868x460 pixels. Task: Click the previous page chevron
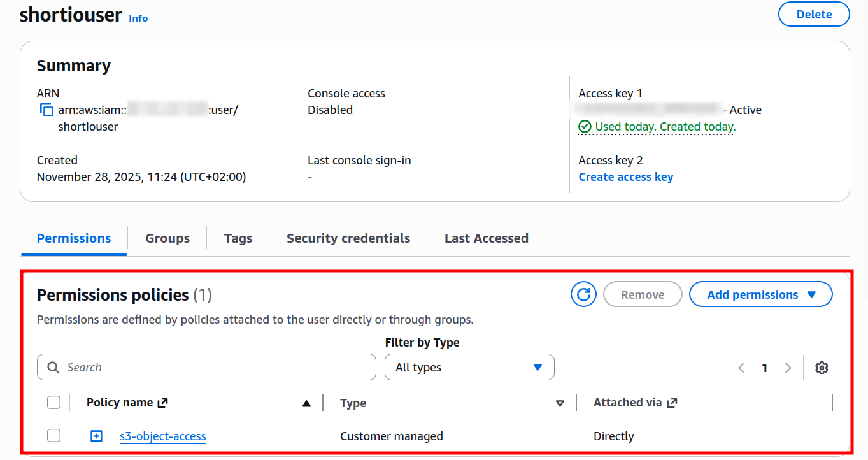tap(741, 368)
